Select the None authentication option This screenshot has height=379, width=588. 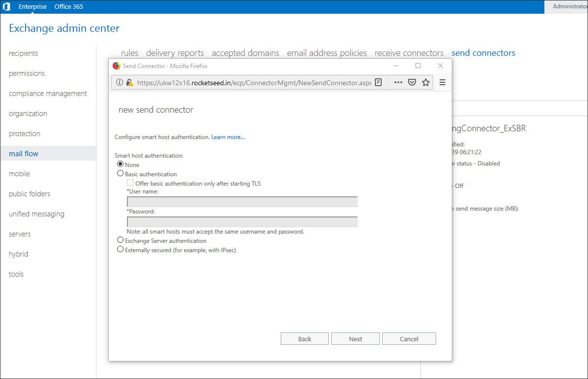point(121,165)
